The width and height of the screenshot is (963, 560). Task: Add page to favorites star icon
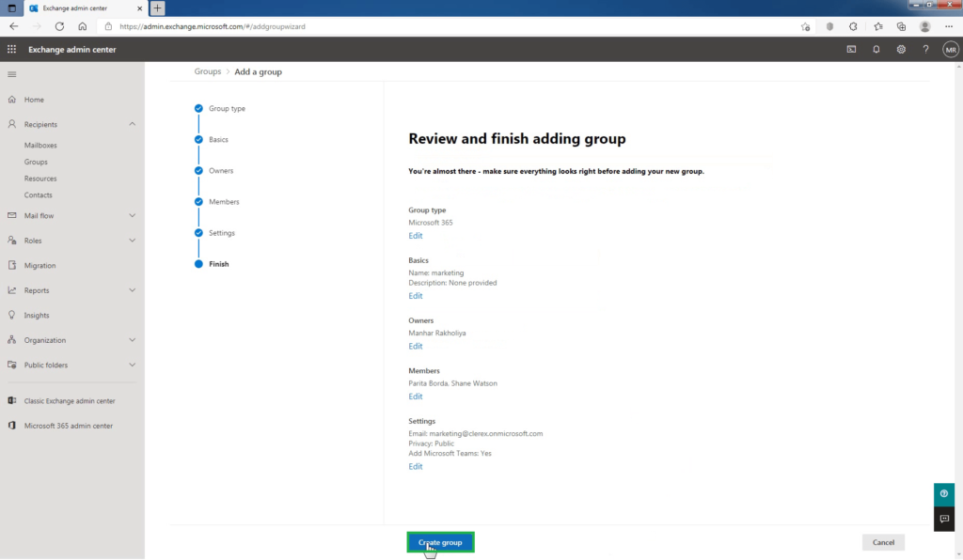pyautogui.click(x=805, y=26)
